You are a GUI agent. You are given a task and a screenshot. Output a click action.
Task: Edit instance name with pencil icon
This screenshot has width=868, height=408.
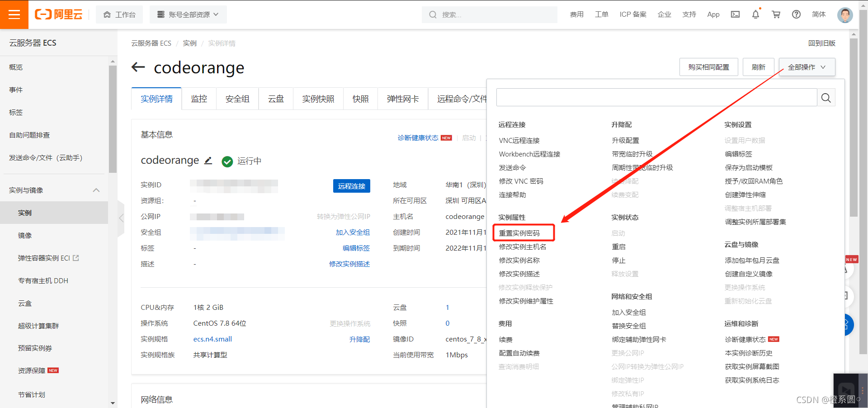pyautogui.click(x=208, y=161)
